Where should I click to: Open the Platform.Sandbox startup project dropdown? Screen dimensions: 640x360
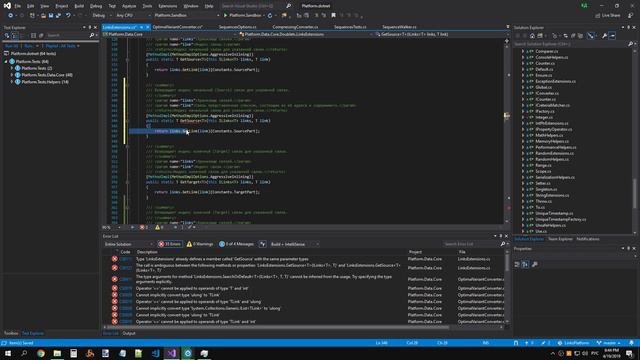coord(187,16)
